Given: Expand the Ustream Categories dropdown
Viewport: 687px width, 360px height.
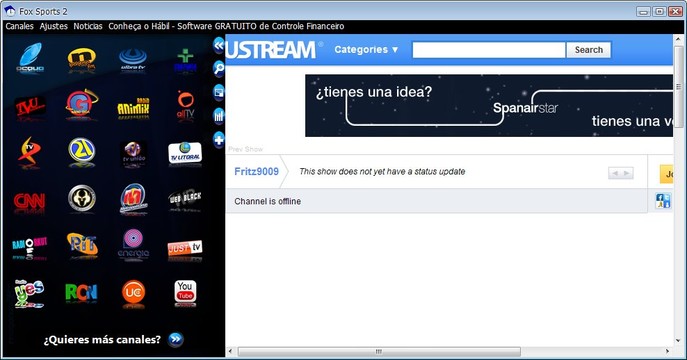Looking at the screenshot, I should [366, 49].
